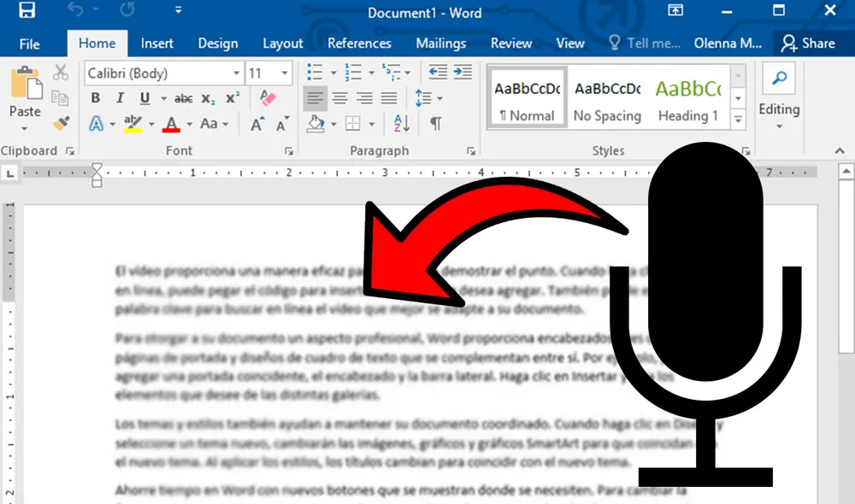Expand the font color dropdown arrow

click(189, 123)
